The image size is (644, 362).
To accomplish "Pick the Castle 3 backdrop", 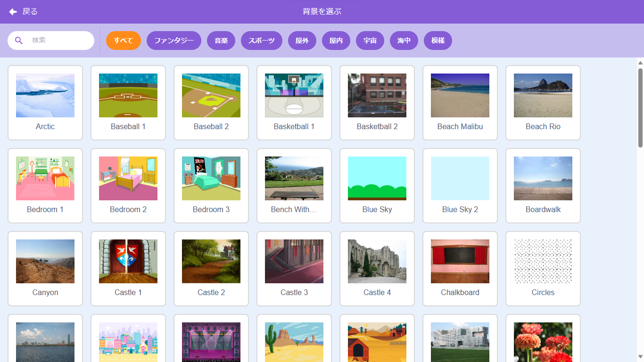I will coord(294,269).
